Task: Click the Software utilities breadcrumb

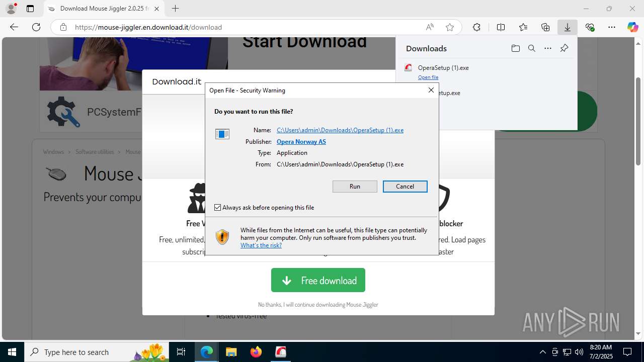Action: (x=95, y=152)
